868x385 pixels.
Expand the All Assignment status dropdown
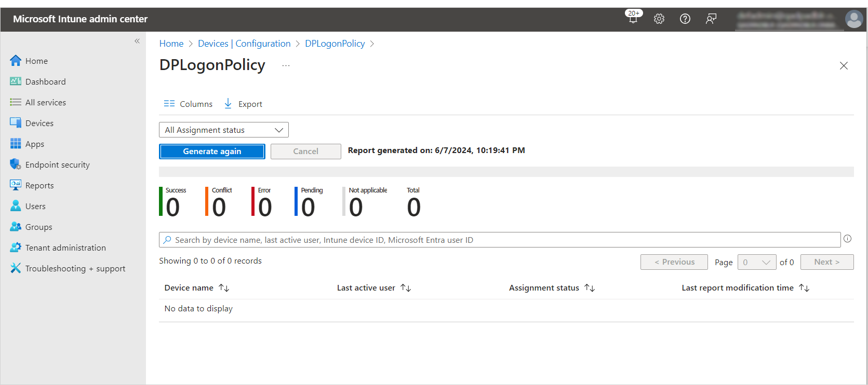click(223, 130)
